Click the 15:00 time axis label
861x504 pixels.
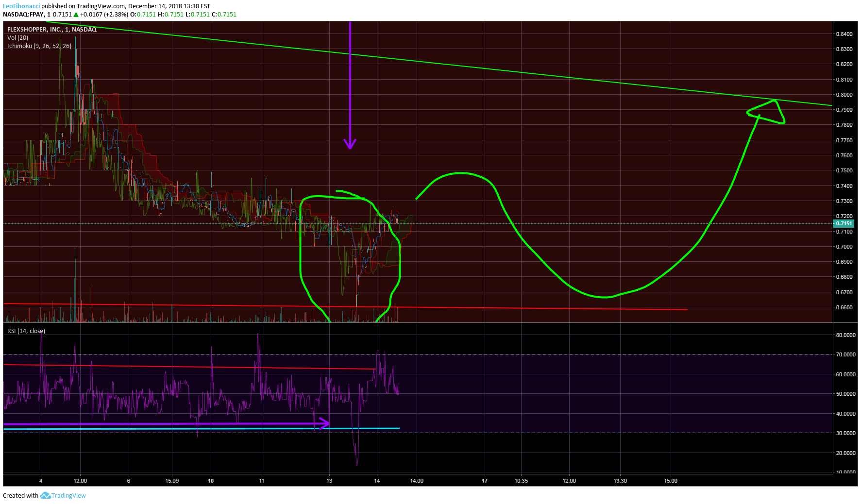tap(671, 481)
